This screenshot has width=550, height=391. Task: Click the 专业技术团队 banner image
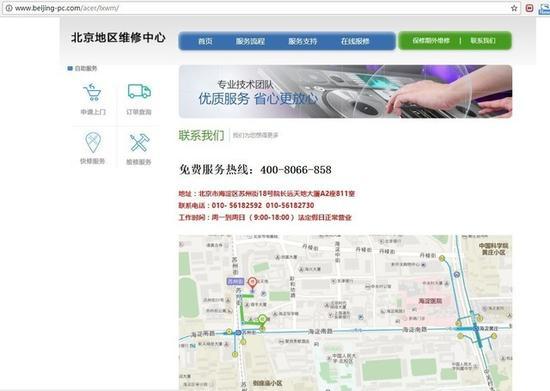tap(345, 92)
